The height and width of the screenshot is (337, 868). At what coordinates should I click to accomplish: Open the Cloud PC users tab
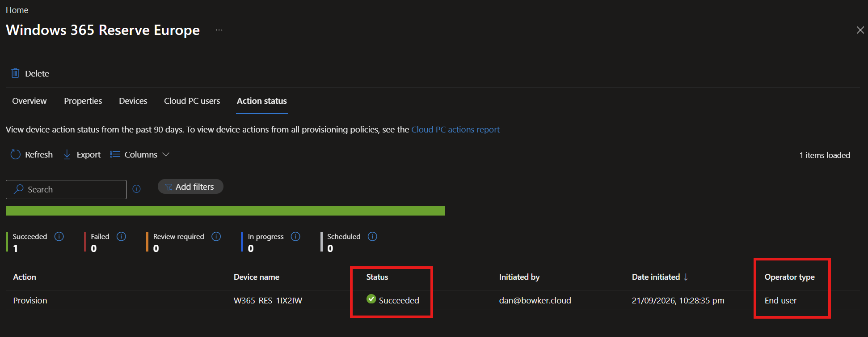[192, 101]
